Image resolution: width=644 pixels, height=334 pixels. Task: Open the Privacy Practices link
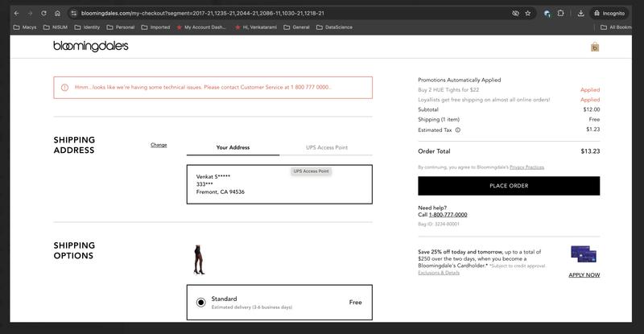point(526,167)
